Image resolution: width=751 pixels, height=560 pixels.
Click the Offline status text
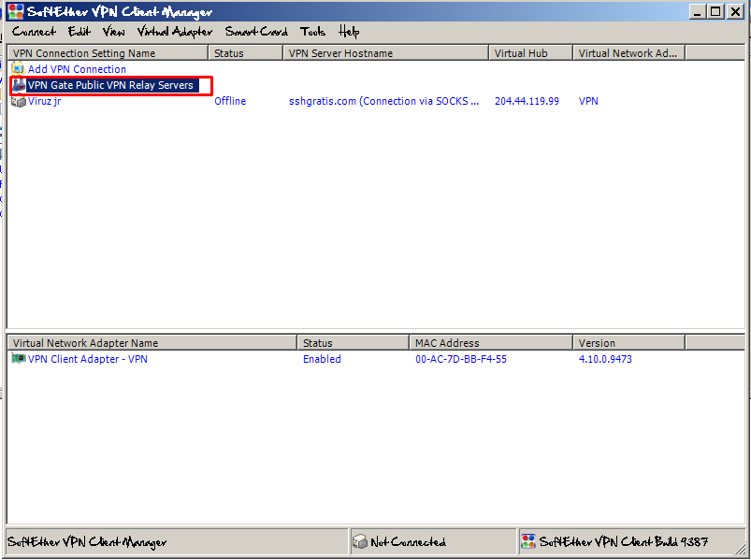pos(230,101)
